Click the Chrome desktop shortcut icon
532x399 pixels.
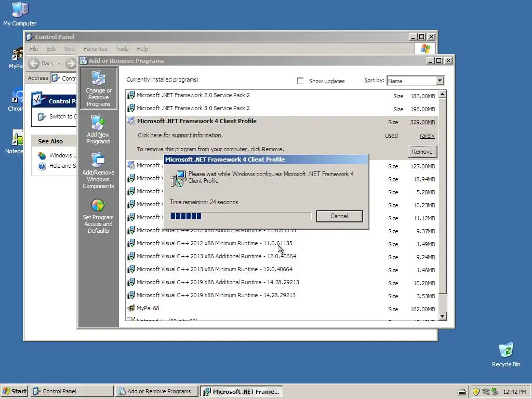18,96
